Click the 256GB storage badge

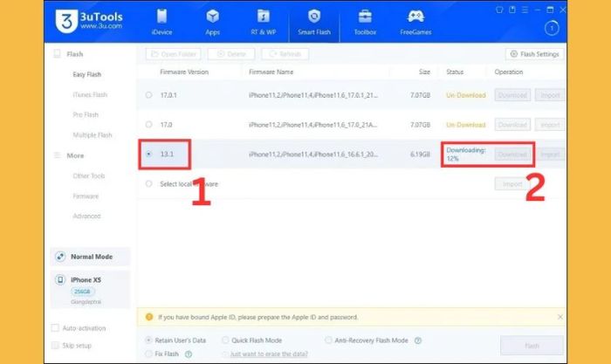coord(82,292)
